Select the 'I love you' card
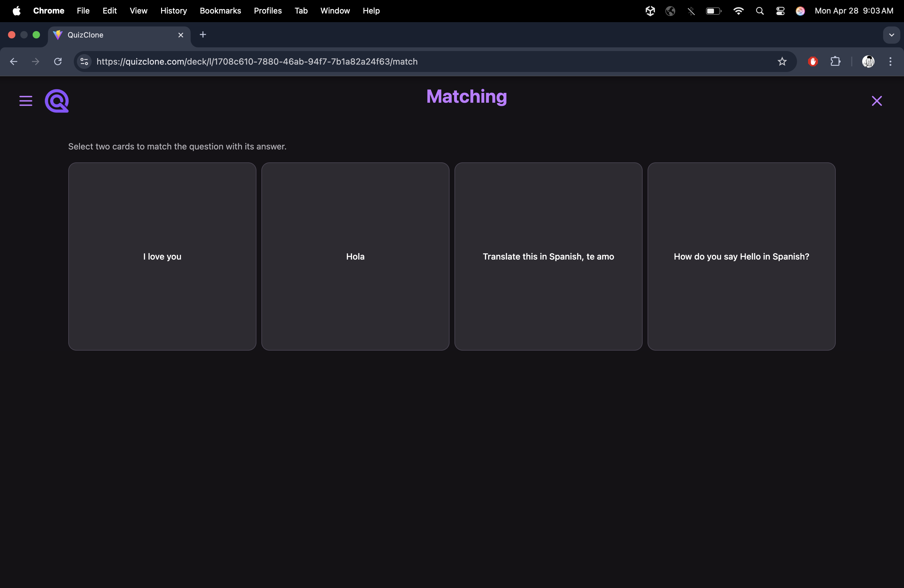 click(x=162, y=256)
